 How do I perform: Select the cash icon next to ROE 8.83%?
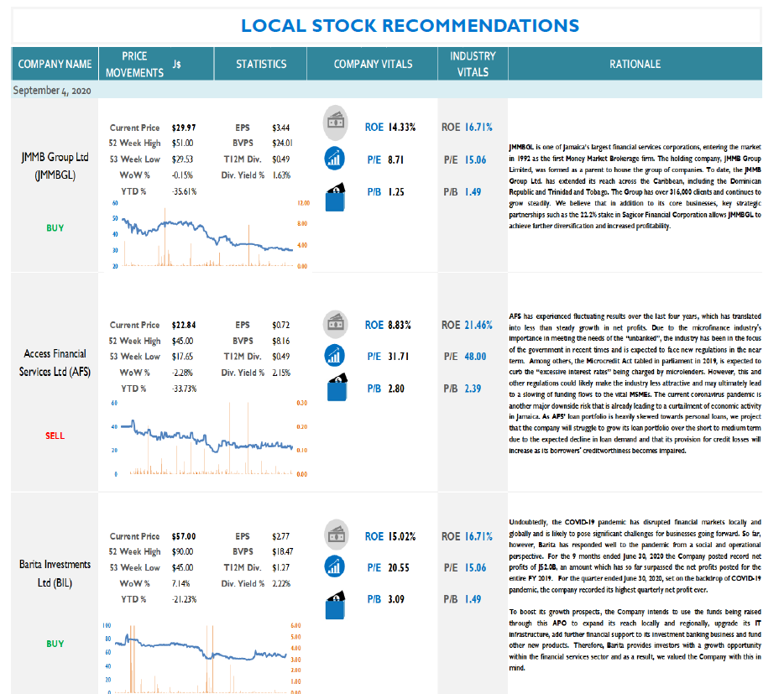pos(336,324)
